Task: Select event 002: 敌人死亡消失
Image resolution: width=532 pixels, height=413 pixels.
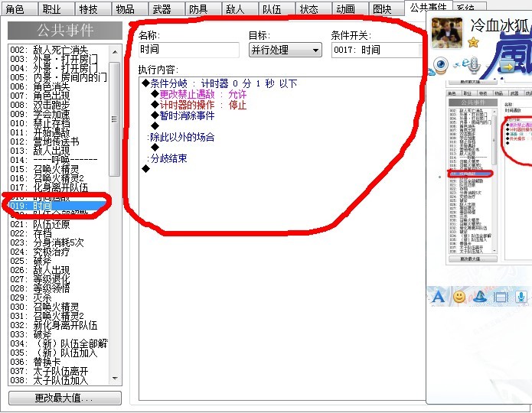Action: pyautogui.click(x=59, y=50)
